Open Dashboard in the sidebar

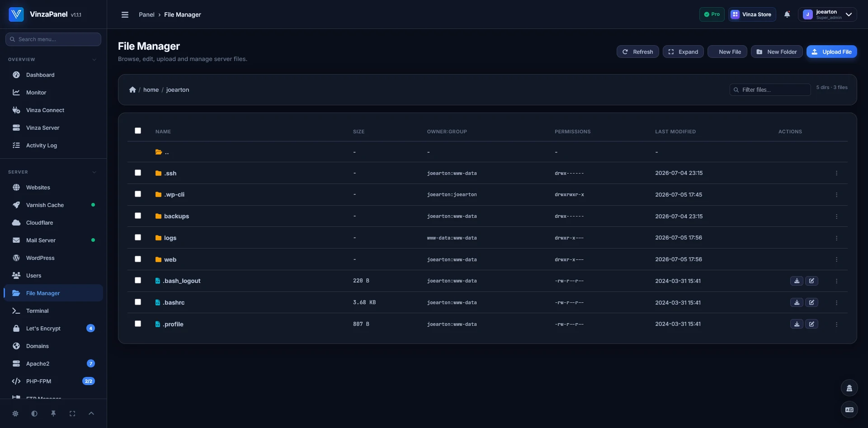[53, 75]
